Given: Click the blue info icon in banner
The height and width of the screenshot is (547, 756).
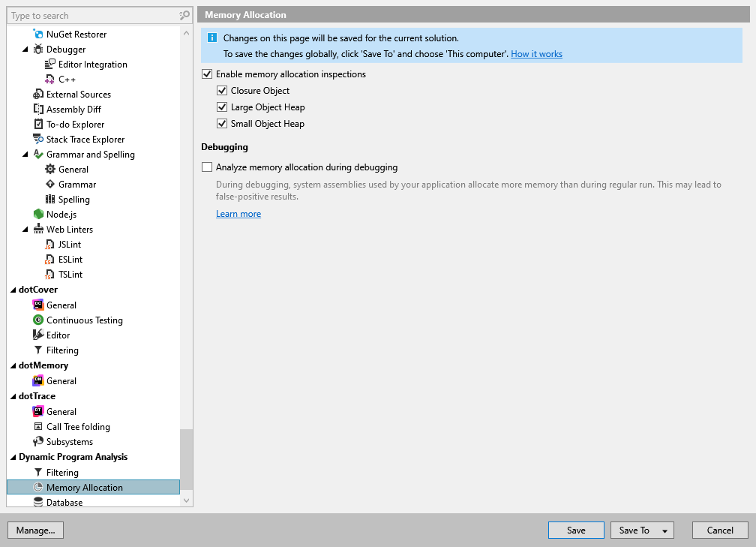Looking at the screenshot, I should click(211, 38).
